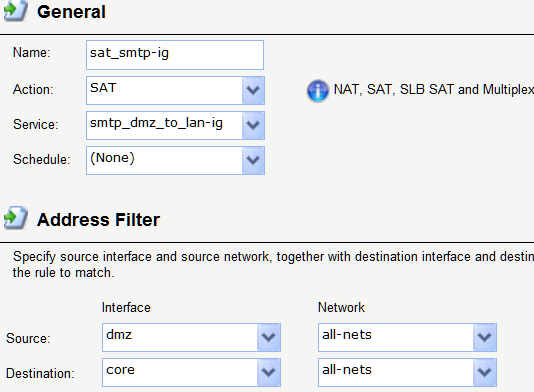Click the dmz text in Source interface

(119, 335)
